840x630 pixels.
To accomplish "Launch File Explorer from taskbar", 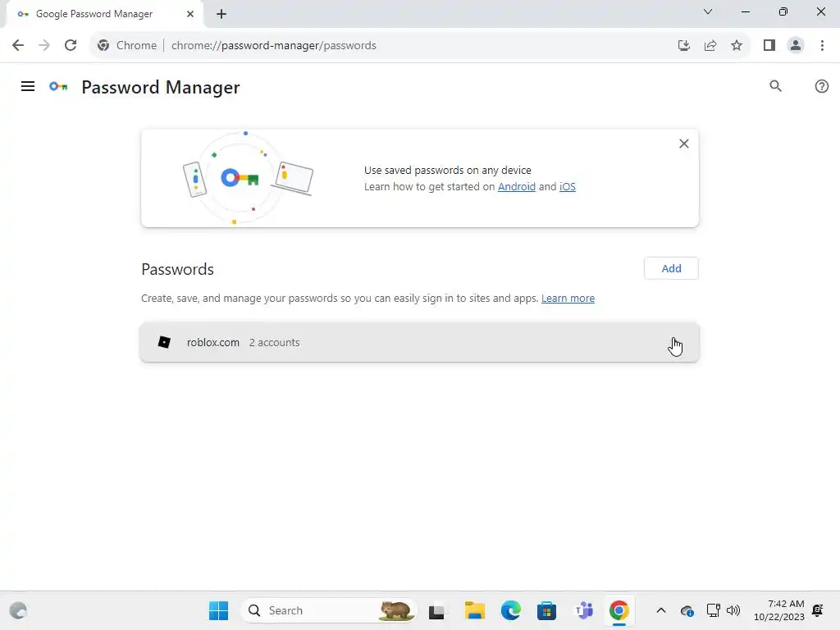I will coord(475,610).
